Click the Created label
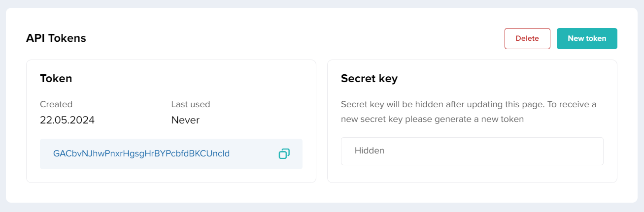The height and width of the screenshot is (212, 644). [56, 104]
